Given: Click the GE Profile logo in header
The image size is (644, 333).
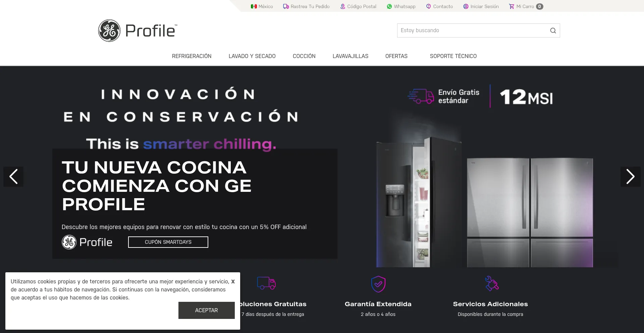Looking at the screenshot, I should (138, 31).
